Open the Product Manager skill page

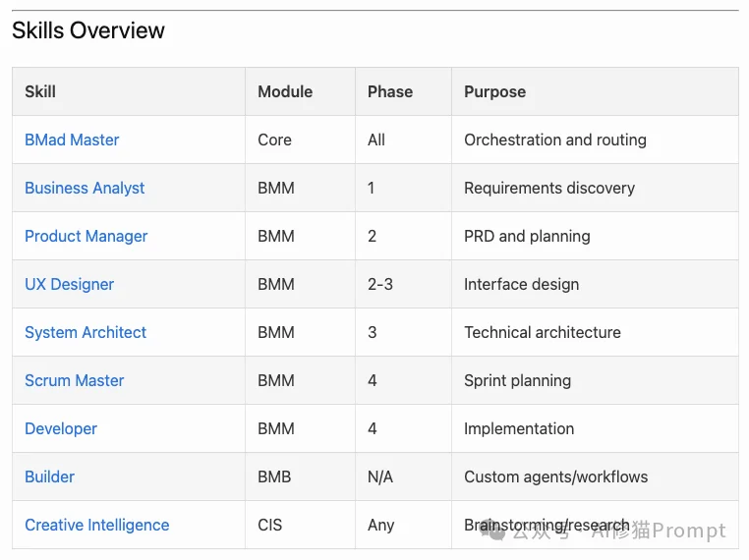point(86,236)
